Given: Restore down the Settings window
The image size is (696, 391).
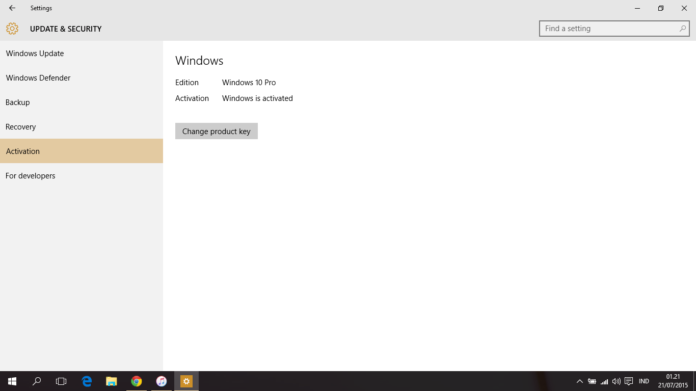Looking at the screenshot, I should [x=660, y=8].
